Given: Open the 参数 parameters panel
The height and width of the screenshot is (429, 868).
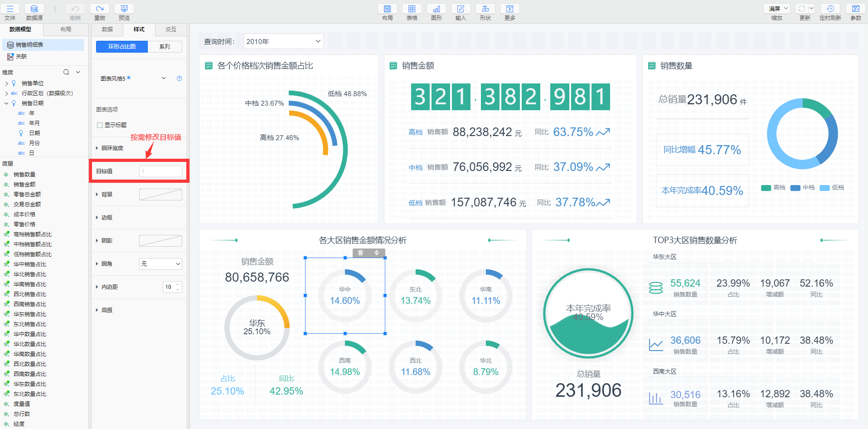Looking at the screenshot, I should click(856, 9).
